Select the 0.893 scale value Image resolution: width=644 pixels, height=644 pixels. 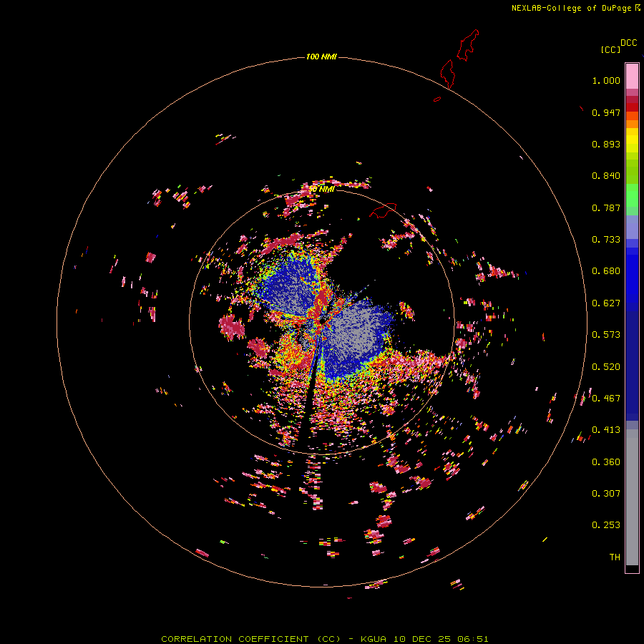click(606, 144)
